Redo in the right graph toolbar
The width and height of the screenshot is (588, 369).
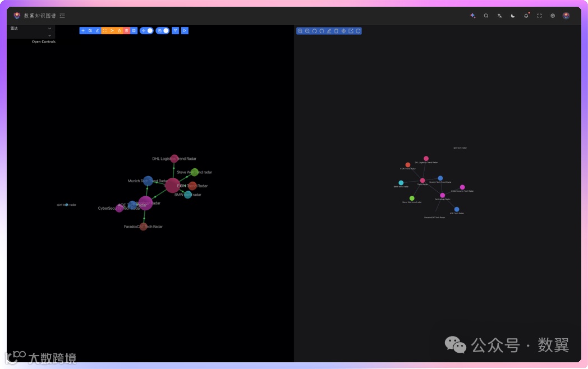point(321,31)
